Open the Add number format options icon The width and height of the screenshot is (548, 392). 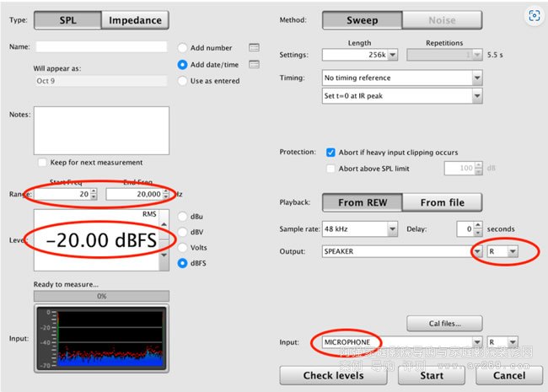[254, 48]
